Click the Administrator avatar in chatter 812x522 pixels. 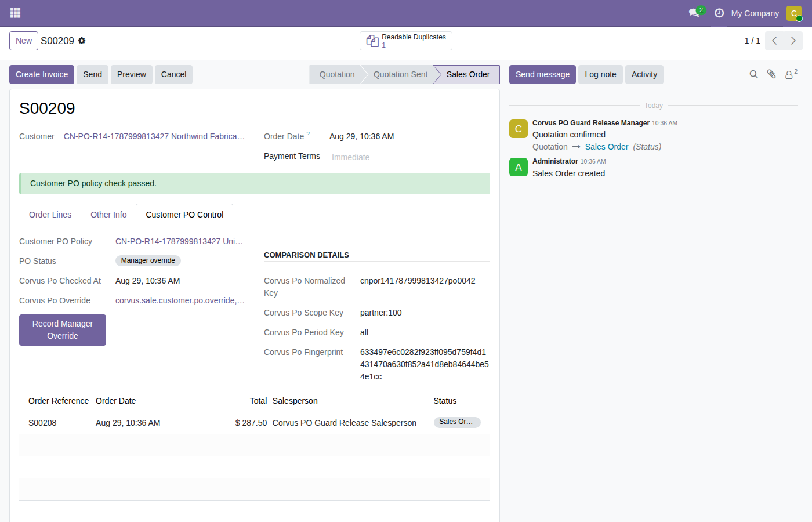[519, 167]
